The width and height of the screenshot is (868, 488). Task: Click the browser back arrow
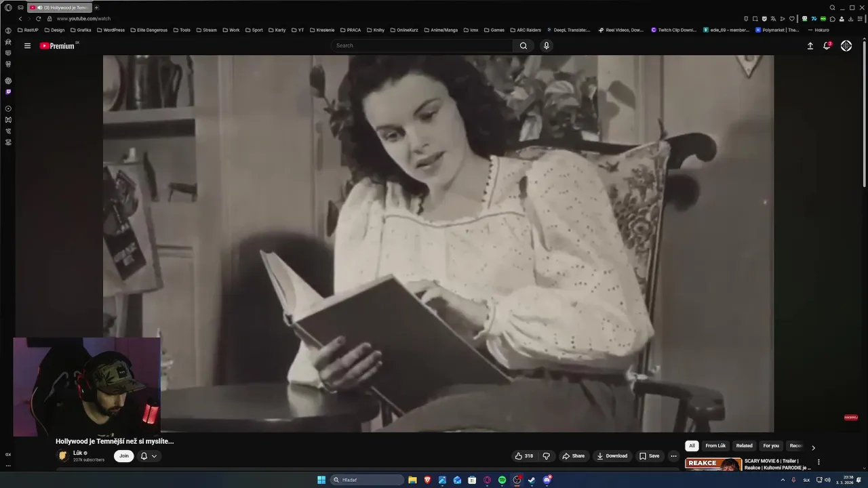(20, 19)
